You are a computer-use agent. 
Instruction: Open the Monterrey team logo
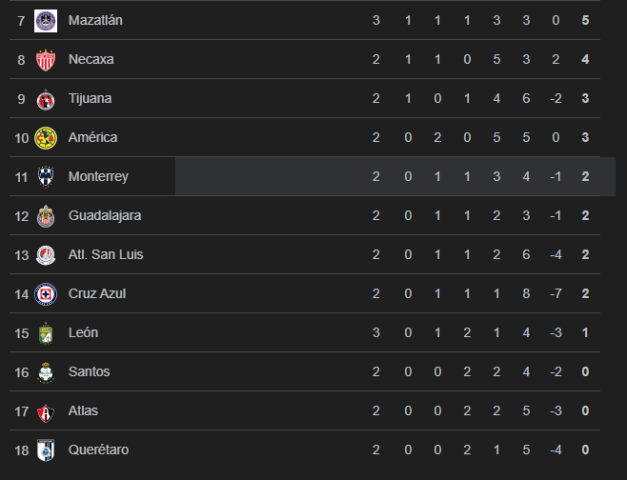point(45,177)
